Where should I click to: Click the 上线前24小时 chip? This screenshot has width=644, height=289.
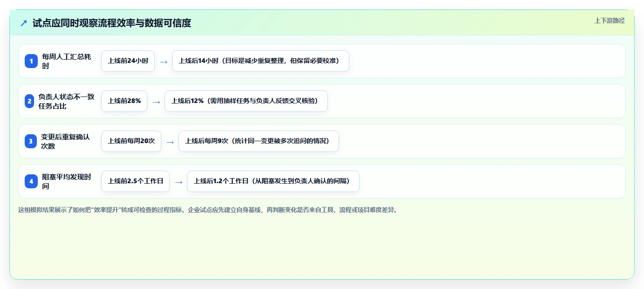(x=128, y=61)
